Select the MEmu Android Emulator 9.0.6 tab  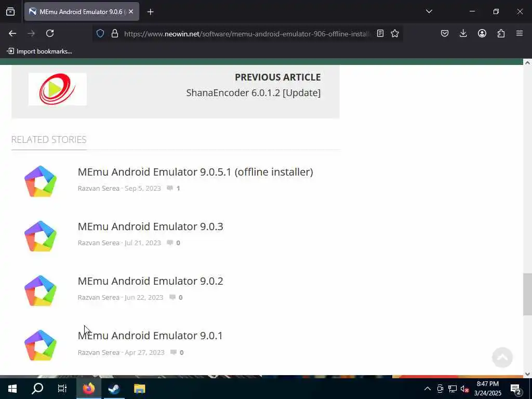pos(82,11)
